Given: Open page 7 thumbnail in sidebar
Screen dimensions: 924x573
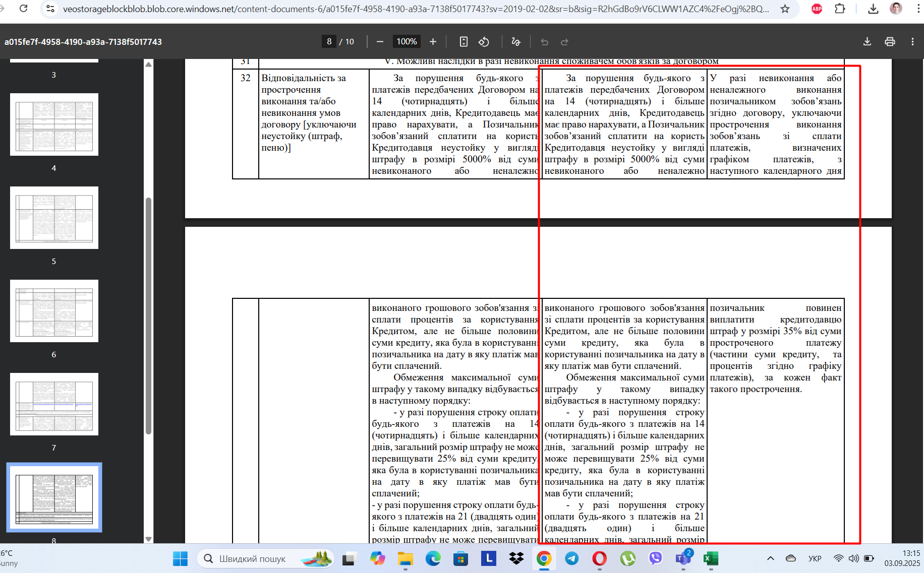Looking at the screenshot, I should pyautogui.click(x=54, y=404).
